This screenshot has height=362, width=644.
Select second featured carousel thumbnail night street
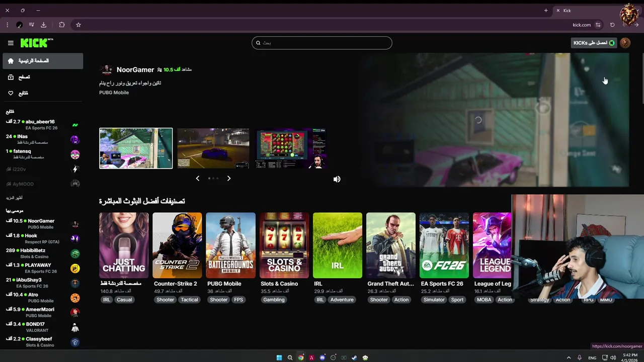[x=213, y=148]
